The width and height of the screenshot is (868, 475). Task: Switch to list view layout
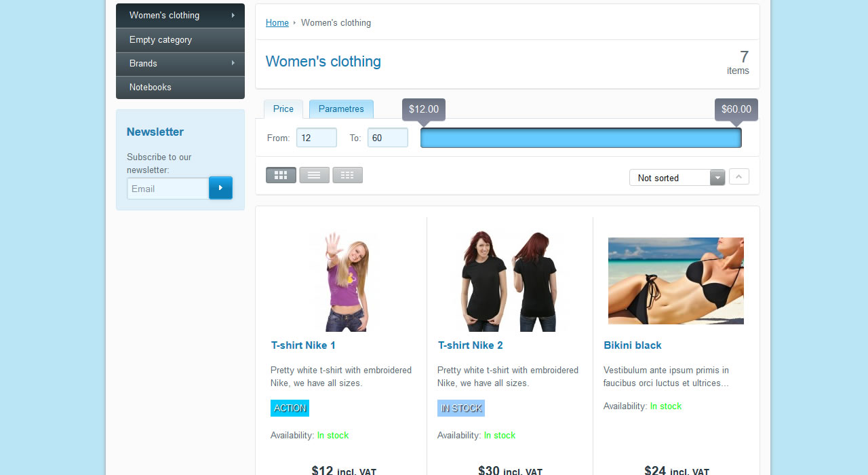314,175
